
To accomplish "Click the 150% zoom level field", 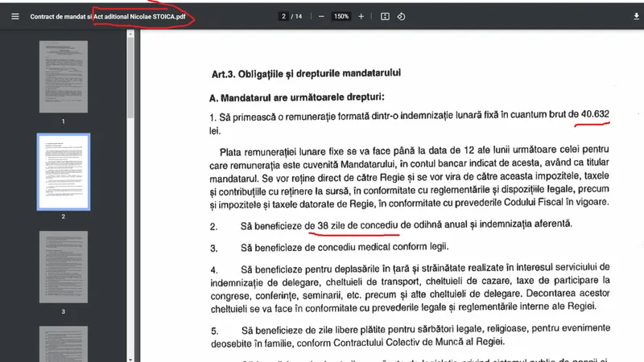I will [341, 16].
